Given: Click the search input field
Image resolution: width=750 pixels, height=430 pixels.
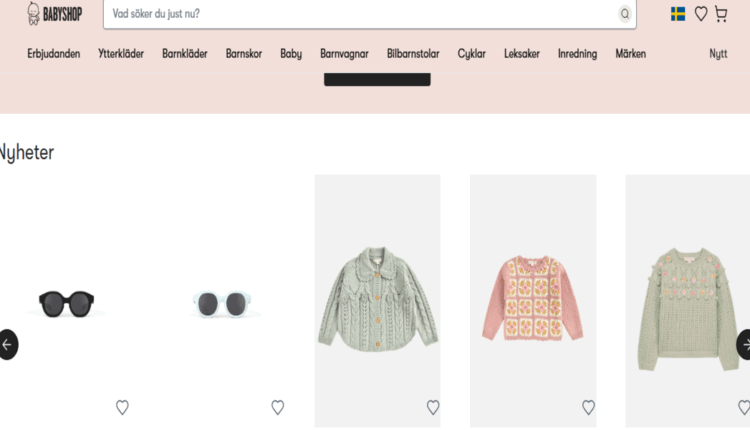Looking at the screenshot, I should pyautogui.click(x=360, y=14).
